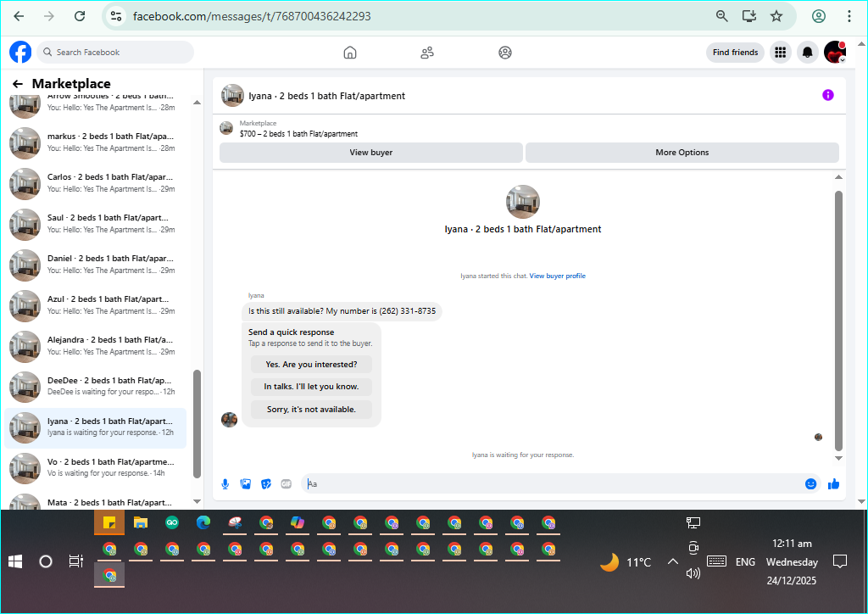Open Microsoft Edge from taskbar

203,522
